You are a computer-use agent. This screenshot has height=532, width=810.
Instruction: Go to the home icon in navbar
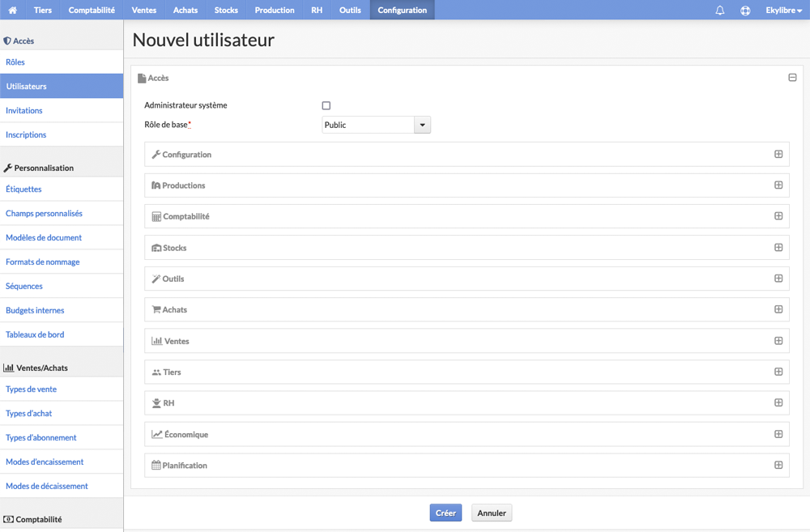click(13, 10)
